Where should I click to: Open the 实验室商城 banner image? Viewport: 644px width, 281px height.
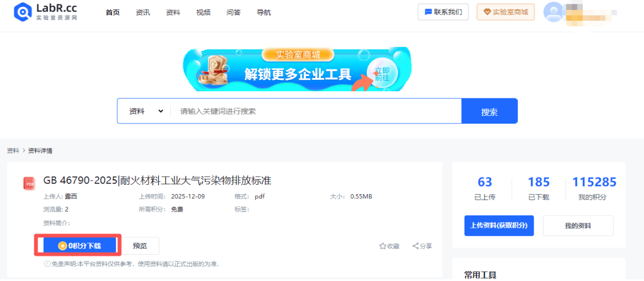pos(297,69)
